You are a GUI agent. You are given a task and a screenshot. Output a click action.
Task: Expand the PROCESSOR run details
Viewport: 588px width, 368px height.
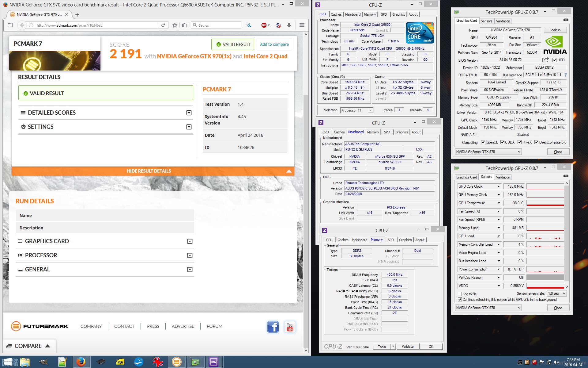[190, 255]
